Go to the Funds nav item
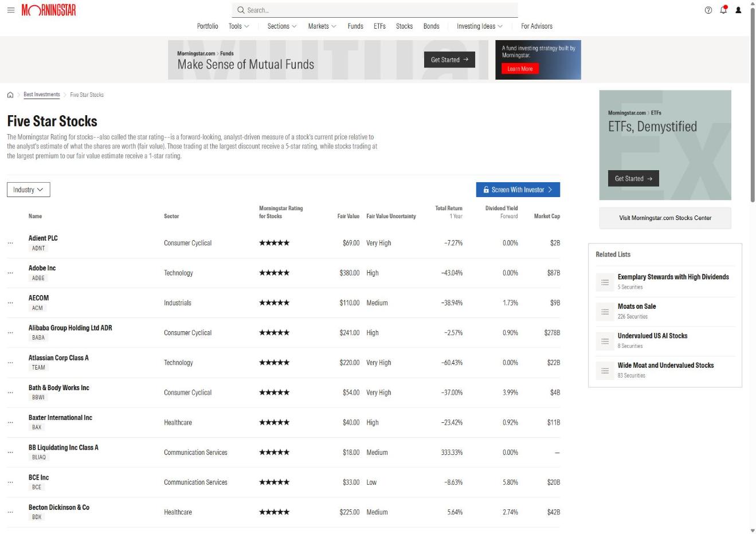This screenshot has height=534, width=756. coord(355,26)
